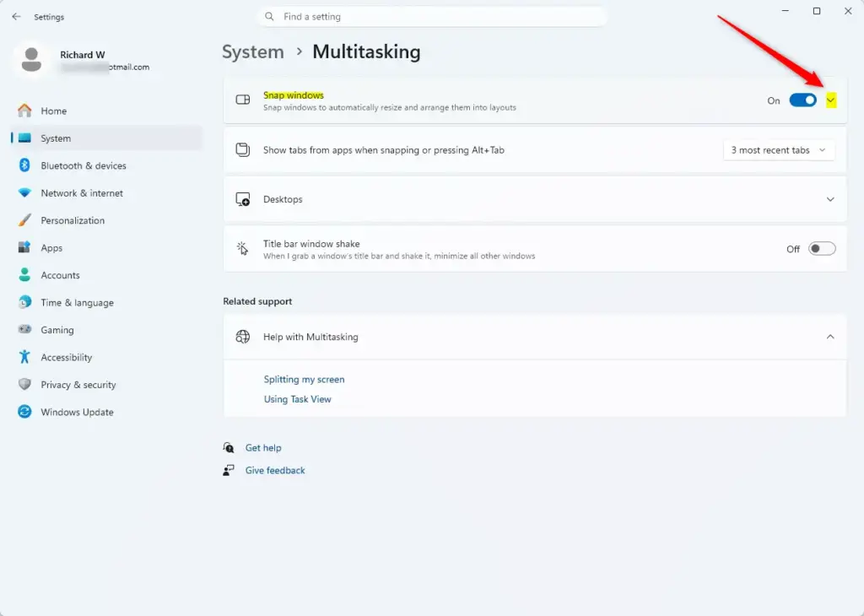Open Apps in the sidebar
The height and width of the screenshot is (616, 864).
[106, 247]
